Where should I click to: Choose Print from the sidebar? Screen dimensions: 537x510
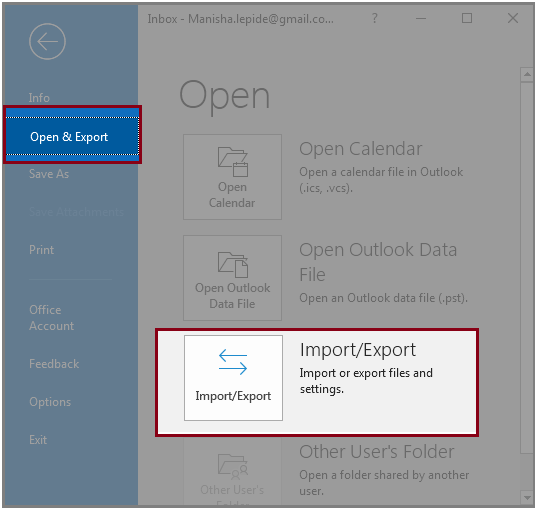(41, 250)
